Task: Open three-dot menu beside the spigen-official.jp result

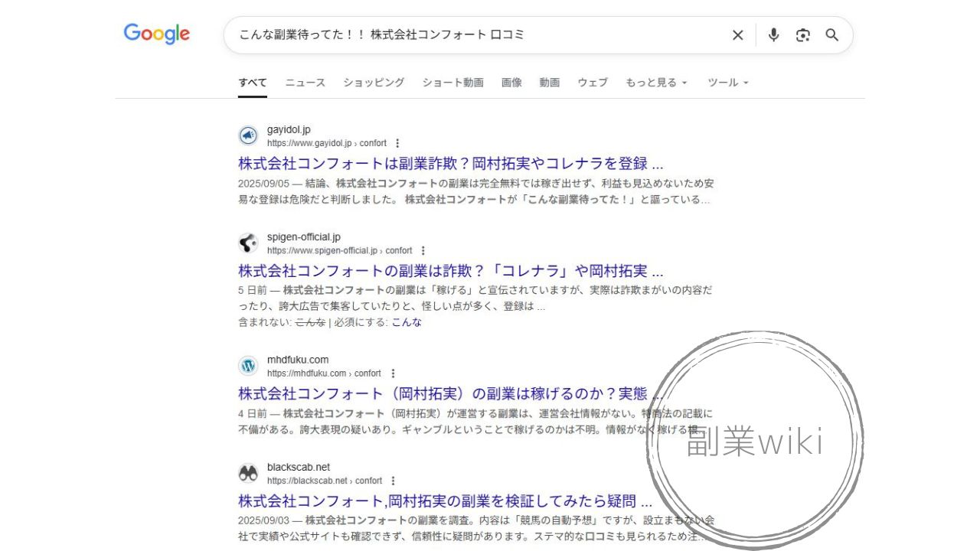Action: 423,250
